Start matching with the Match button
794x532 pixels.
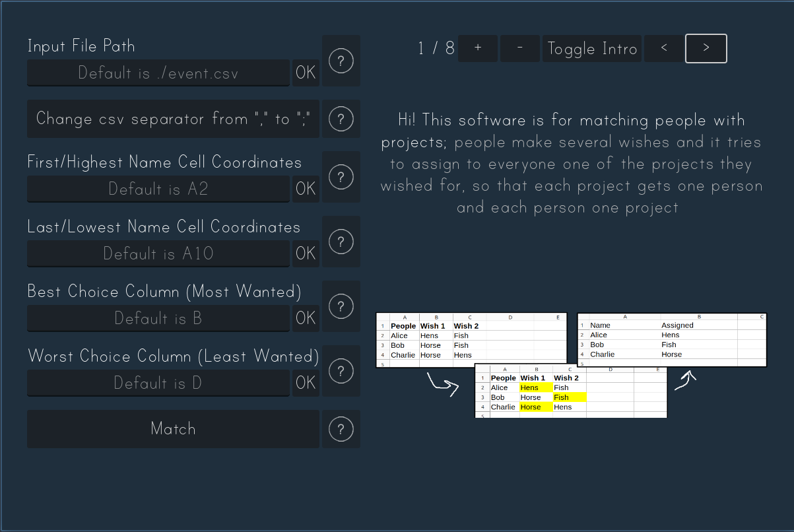(173, 429)
